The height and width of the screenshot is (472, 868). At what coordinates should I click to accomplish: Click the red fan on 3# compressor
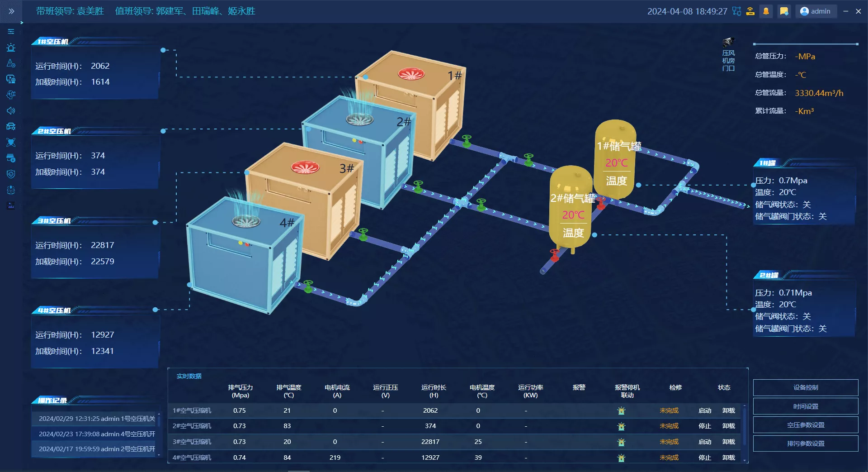305,167
